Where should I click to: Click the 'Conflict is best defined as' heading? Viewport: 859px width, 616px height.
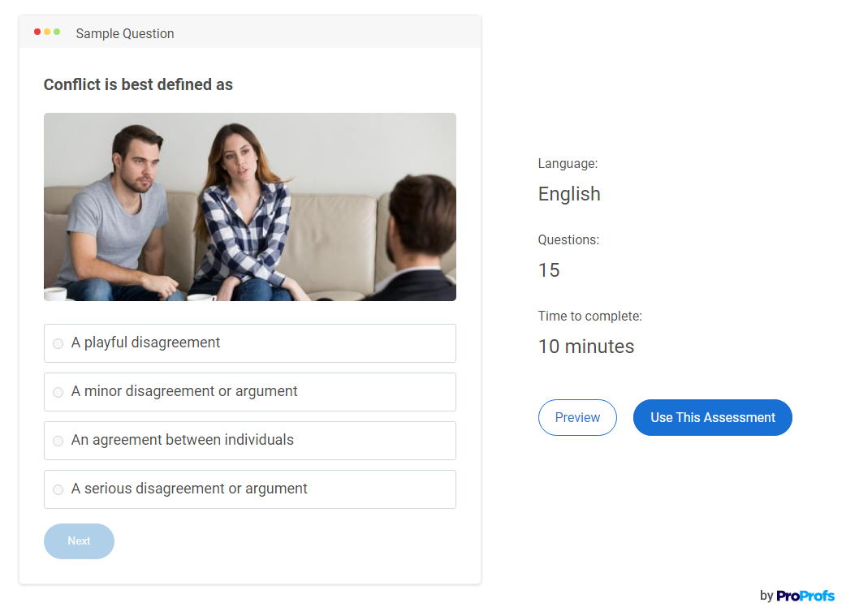click(x=138, y=84)
